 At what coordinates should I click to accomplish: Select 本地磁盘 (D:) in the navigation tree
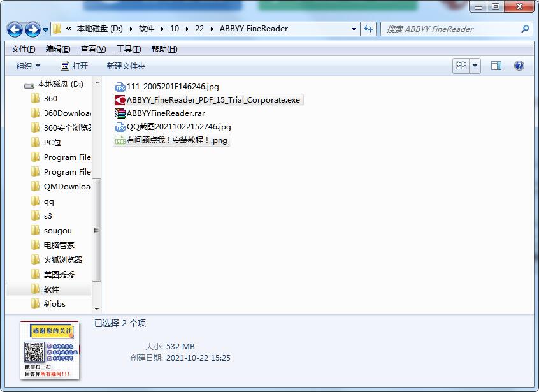(x=60, y=84)
